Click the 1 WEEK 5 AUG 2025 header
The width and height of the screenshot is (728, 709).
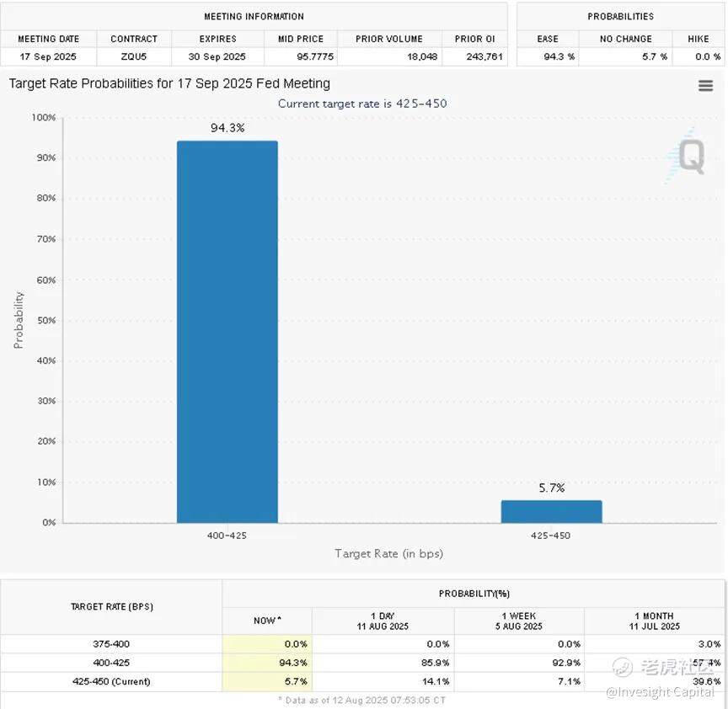pos(518,621)
